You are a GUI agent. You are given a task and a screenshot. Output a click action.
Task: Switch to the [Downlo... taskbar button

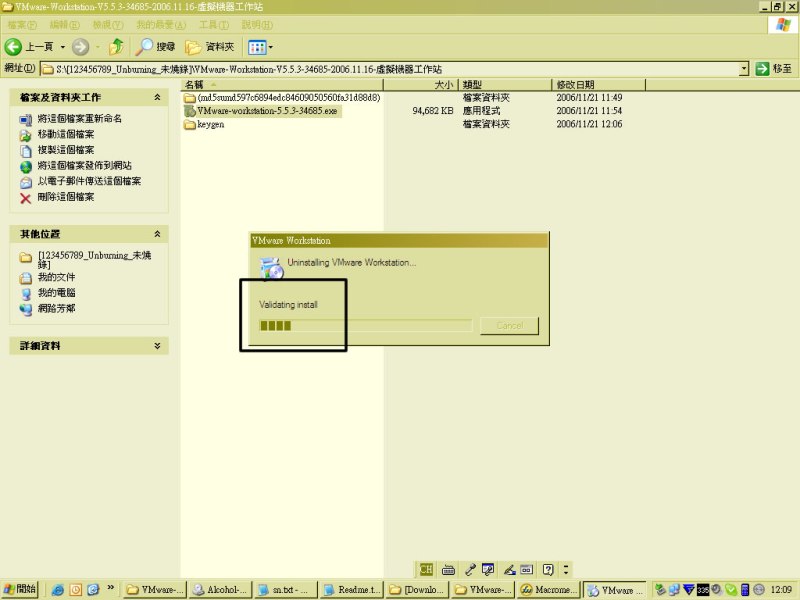[417, 590]
